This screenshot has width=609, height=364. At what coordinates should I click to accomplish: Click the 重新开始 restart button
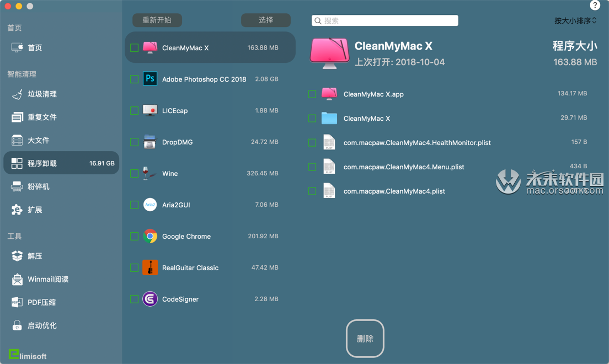(157, 20)
